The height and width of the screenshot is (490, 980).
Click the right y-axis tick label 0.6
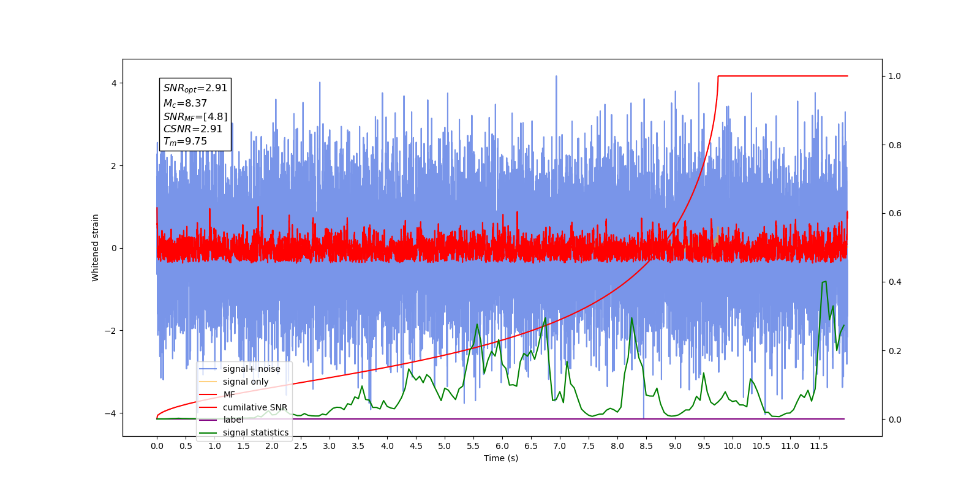pos(895,213)
